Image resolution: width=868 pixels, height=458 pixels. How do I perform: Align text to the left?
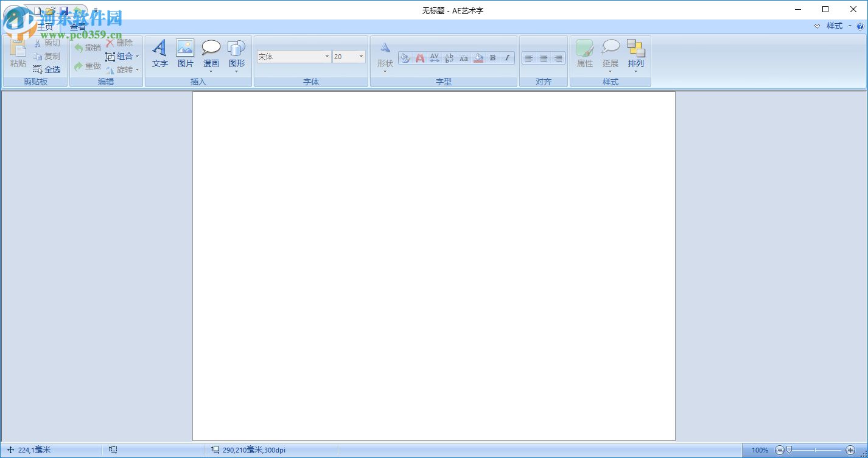pyautogui.click(x=529, y=58)
